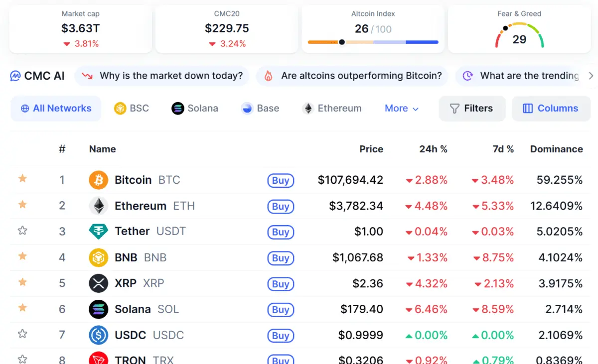Toggle the USDC watchlist star
The image size is (598, 364).
22,334
